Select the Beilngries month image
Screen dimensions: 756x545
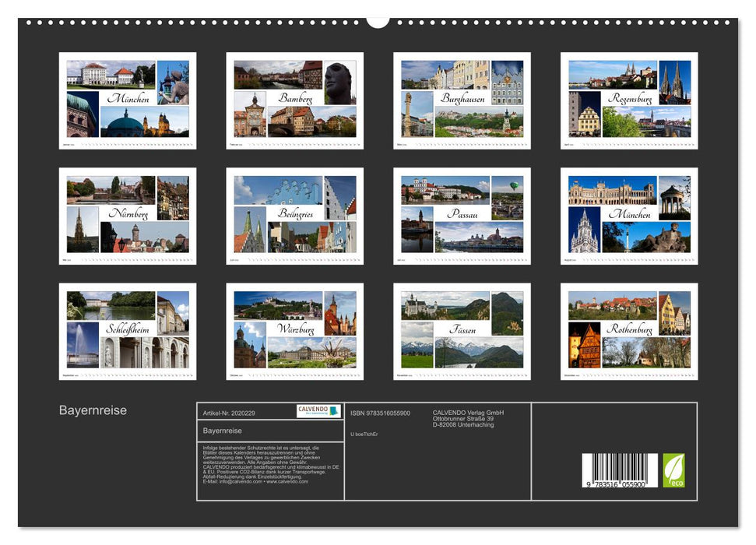[x=292, y=214]
